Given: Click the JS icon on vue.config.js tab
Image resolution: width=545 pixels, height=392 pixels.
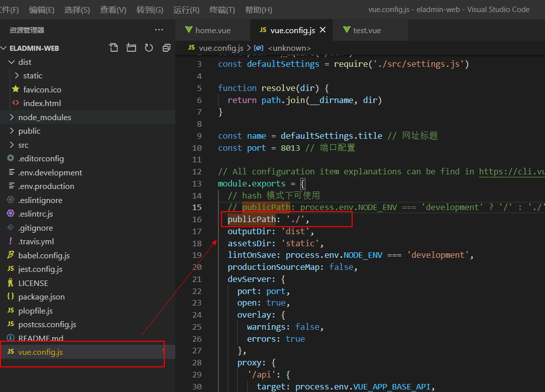Looking at the screenshot, I should [262, 30].
